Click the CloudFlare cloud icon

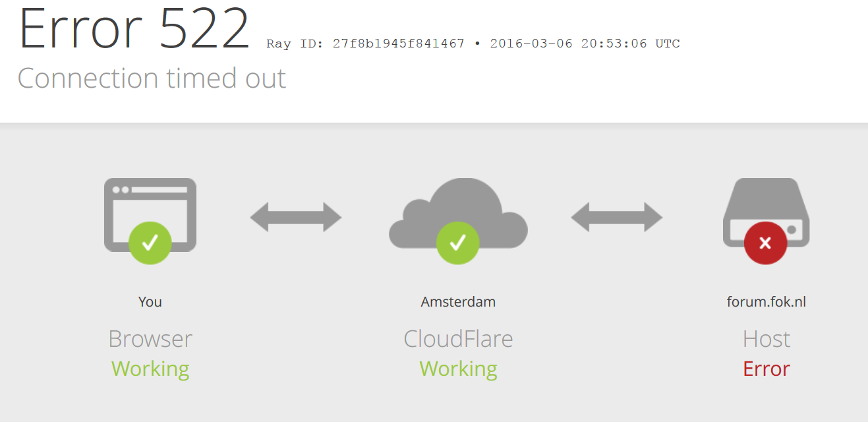(x=458, y=214)
